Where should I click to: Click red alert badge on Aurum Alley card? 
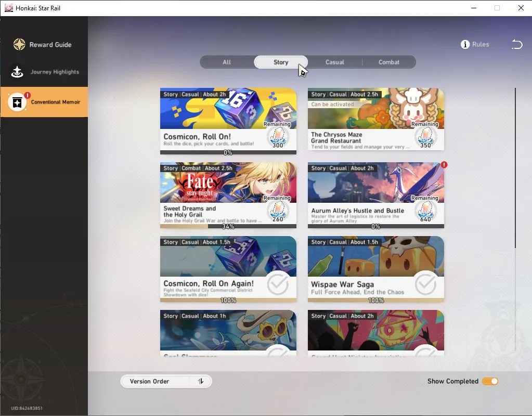pos(444,164)
